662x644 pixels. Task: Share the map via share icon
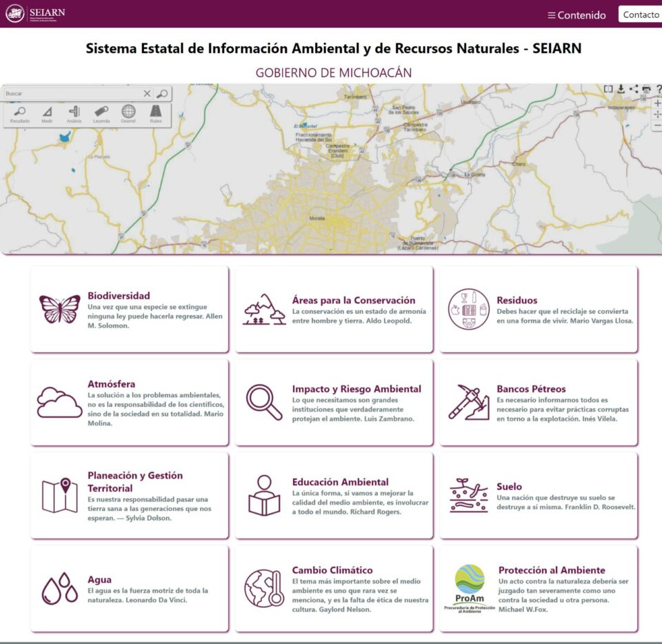point(634,89)
